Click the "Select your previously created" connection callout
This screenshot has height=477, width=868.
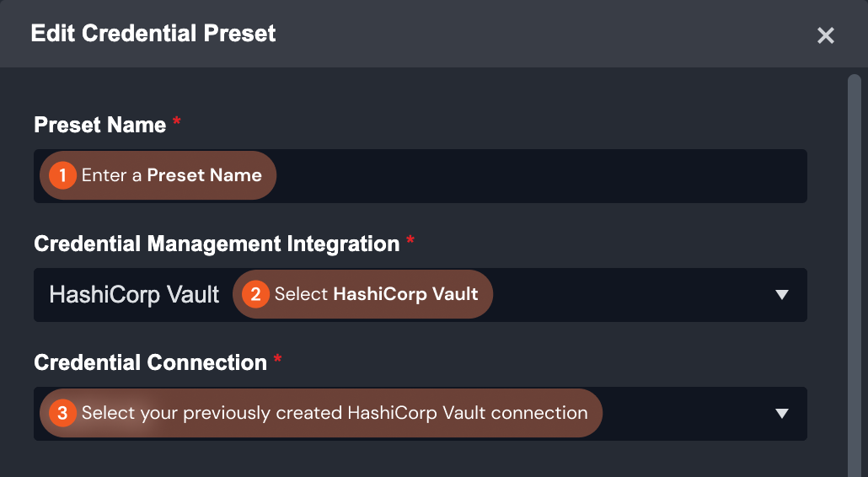click(x=334, y=413)
